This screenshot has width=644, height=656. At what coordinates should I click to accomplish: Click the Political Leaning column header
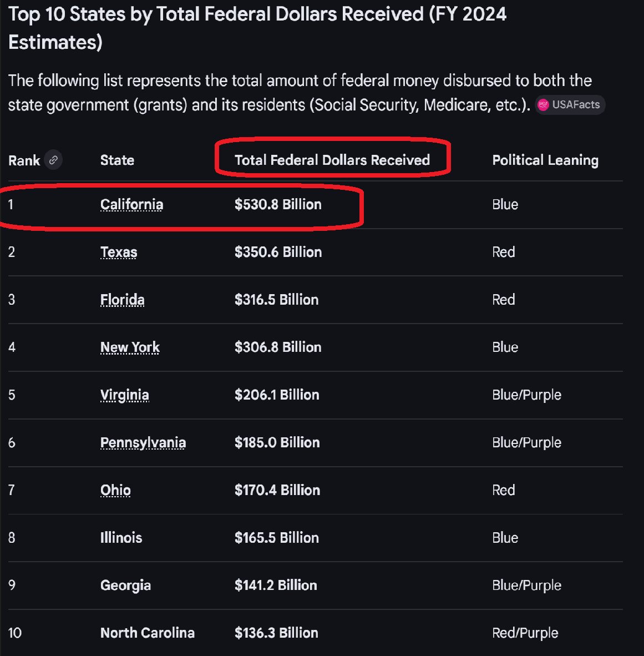point(545,160)
